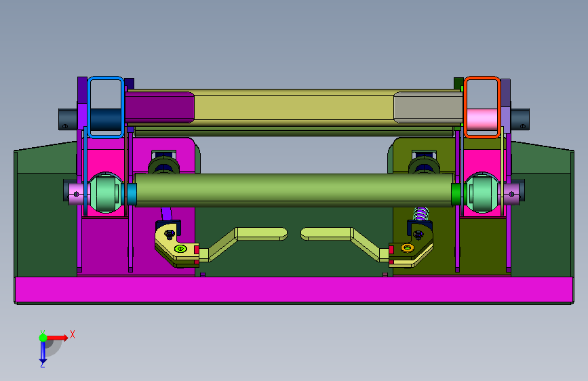588x381 pixels.
Task: Select the pink cylinder inside the orange ring
Action: [482, 119]
